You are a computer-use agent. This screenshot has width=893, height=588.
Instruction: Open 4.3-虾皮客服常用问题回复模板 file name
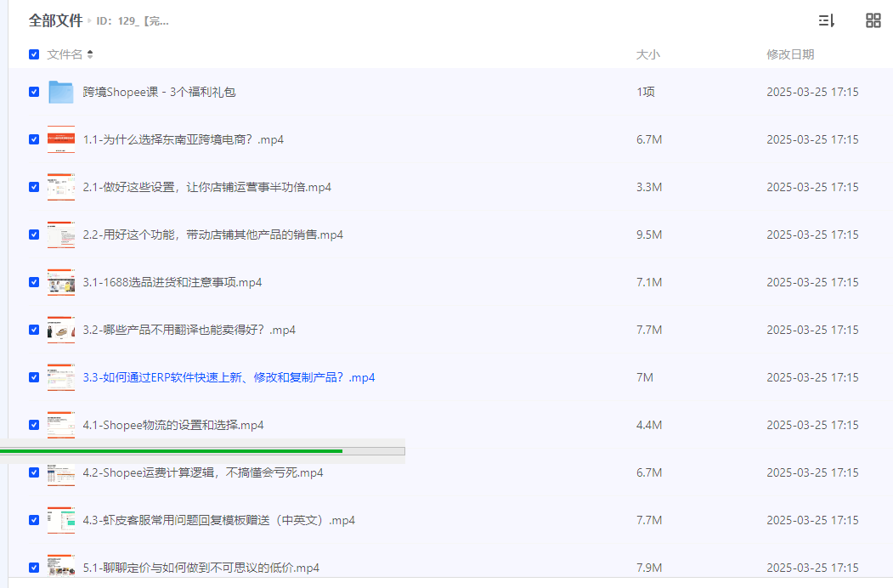[x=218, y=520]
